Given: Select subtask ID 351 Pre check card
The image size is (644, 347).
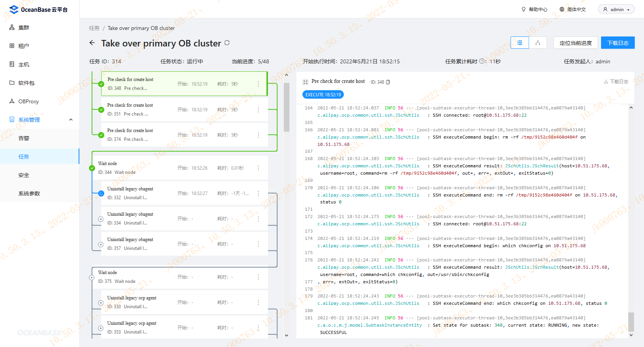Looking at the screenshot, I should [184, 109].
